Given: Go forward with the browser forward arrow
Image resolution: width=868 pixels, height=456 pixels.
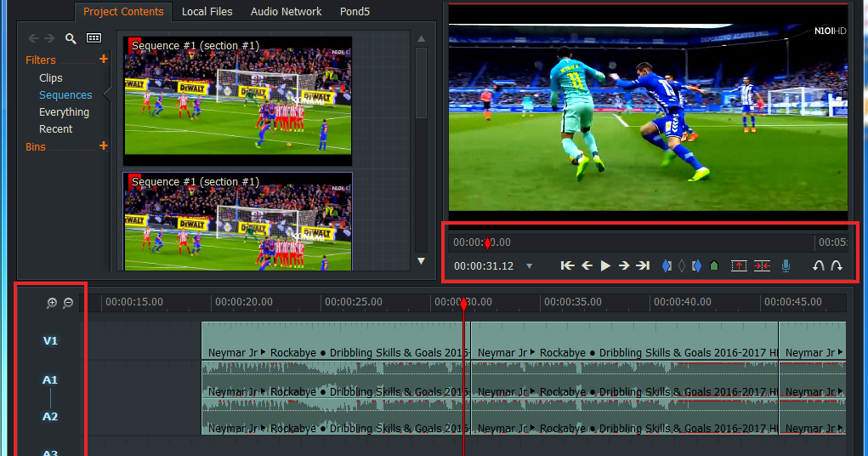Looking at the screenshot, I should 49,38.
